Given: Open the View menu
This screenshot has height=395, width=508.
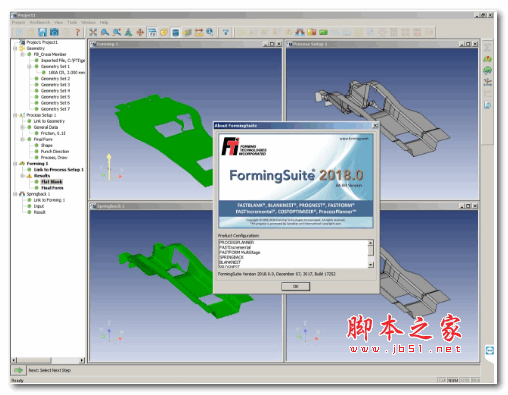Looking at the screenshot, I should (x=59, y=22).
